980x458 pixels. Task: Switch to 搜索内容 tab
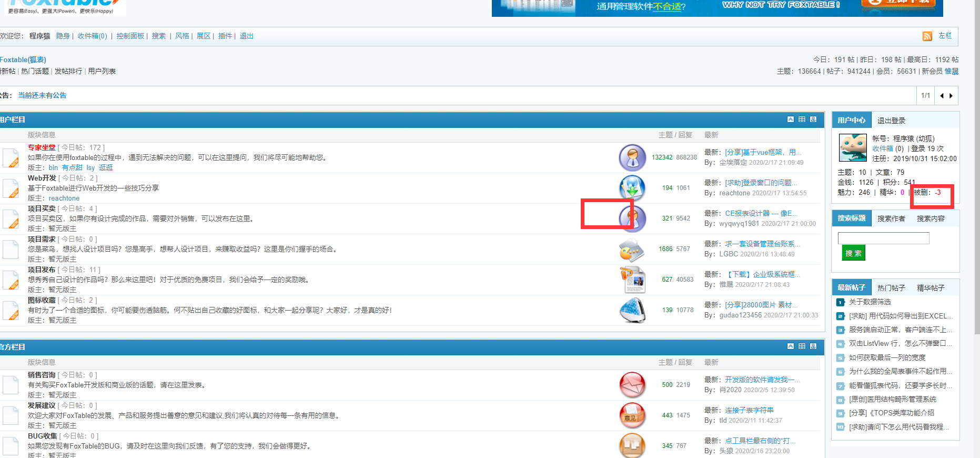click(x=931, y=218)
